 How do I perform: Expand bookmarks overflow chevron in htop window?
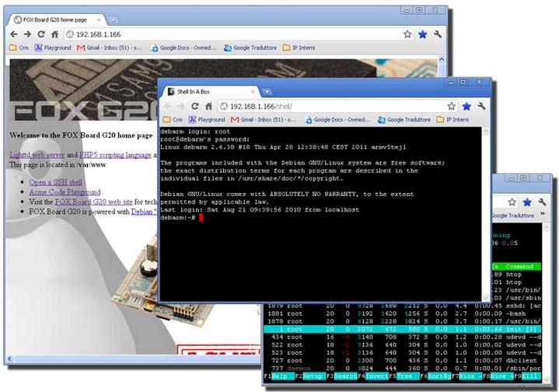tap(542, 214)
